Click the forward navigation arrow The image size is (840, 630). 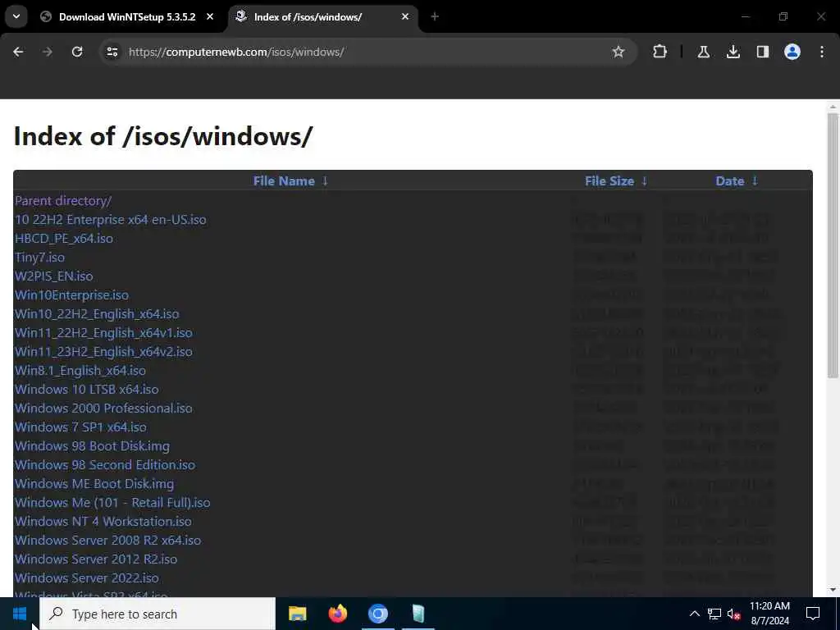click(x=47, y=52)
